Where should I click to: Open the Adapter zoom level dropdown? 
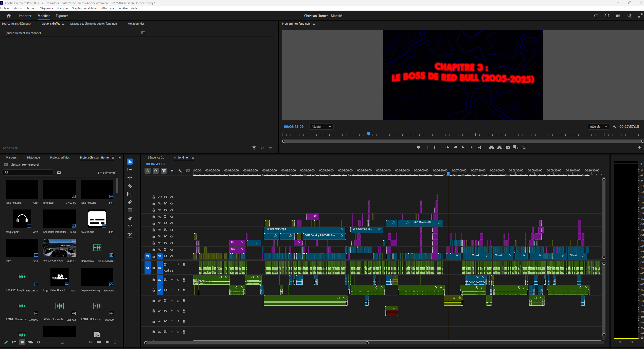pos(321,127)
